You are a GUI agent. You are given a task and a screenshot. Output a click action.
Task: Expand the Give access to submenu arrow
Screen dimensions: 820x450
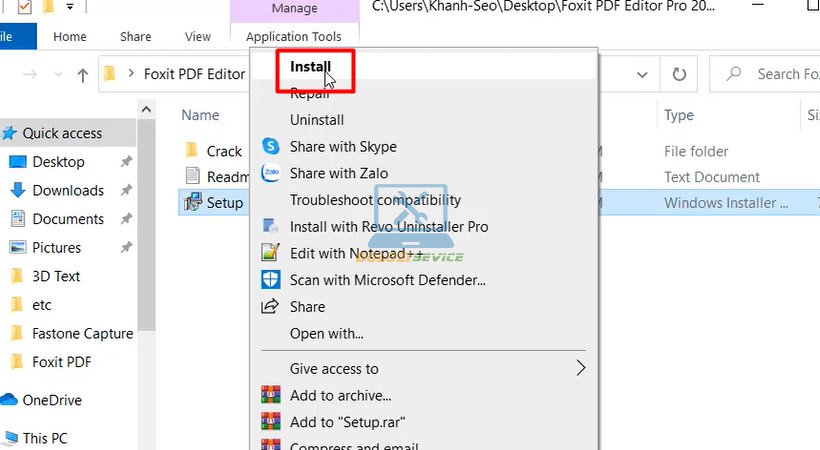coord(580,369)
